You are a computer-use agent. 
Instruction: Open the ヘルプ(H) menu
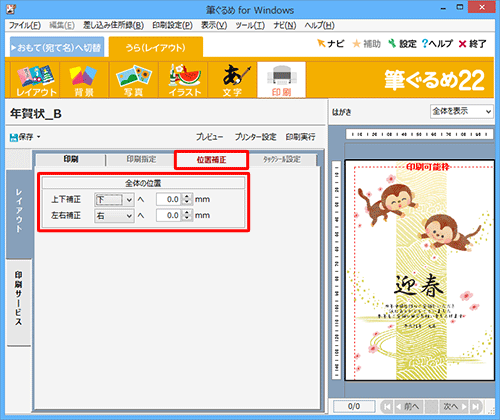(319, 25)
